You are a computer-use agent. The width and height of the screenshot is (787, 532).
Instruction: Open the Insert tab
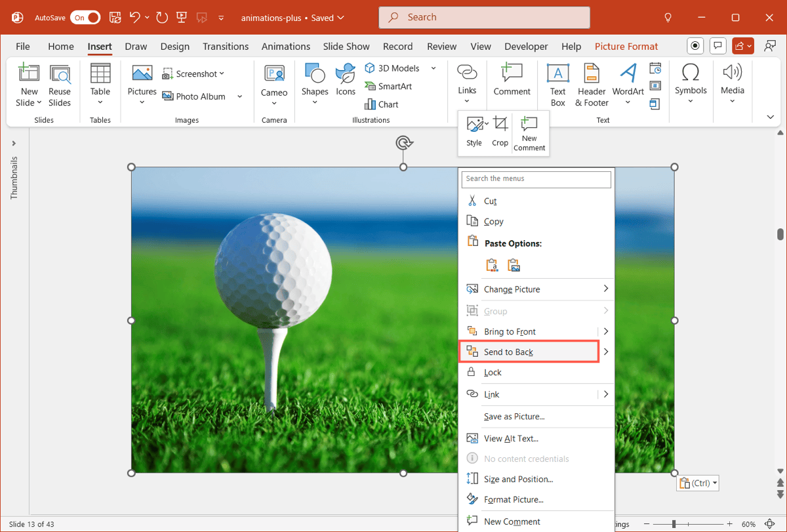tap(100, 46)
